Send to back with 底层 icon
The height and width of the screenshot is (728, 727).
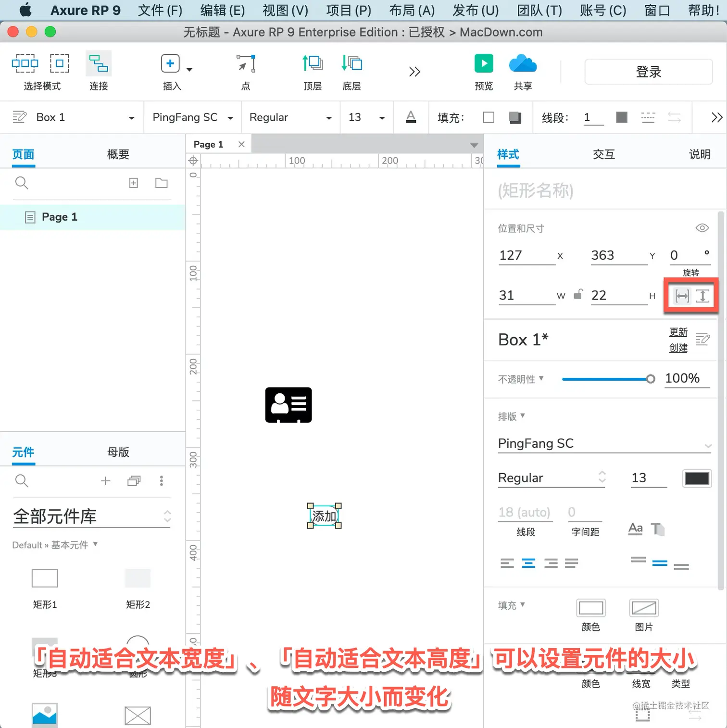[351, 63]
